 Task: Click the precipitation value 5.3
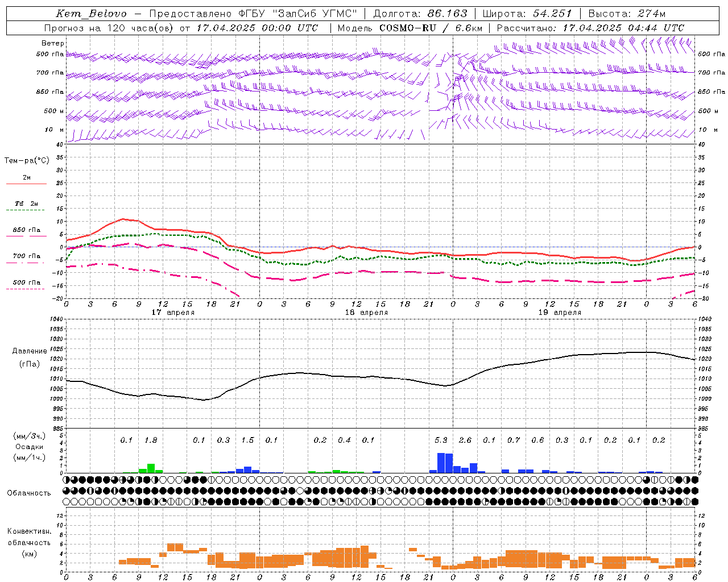441,440
